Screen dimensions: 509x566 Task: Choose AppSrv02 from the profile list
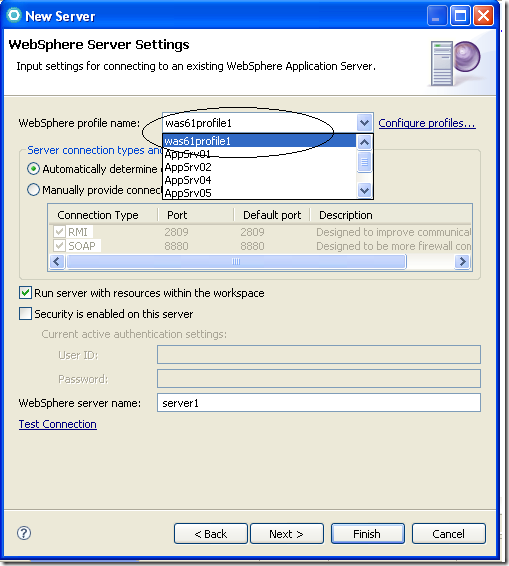[259, 167]
